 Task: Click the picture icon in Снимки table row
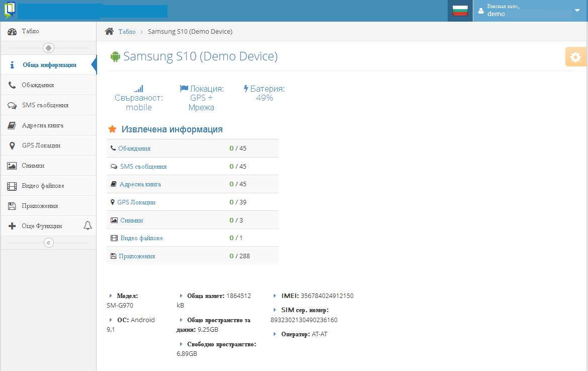tap(114, 220)
